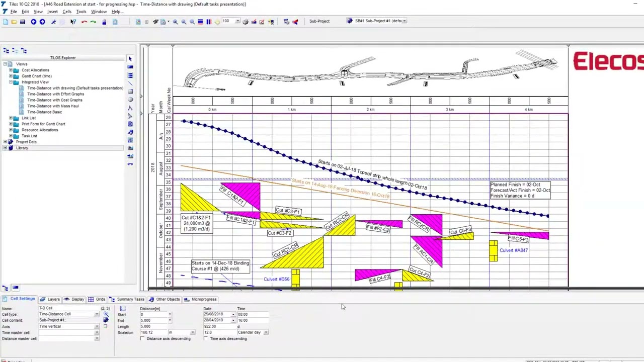The height and width of the screenshot is (362, 644).
Task: Go forward with the blue right arrow
Action: click(x=42, y=22)
